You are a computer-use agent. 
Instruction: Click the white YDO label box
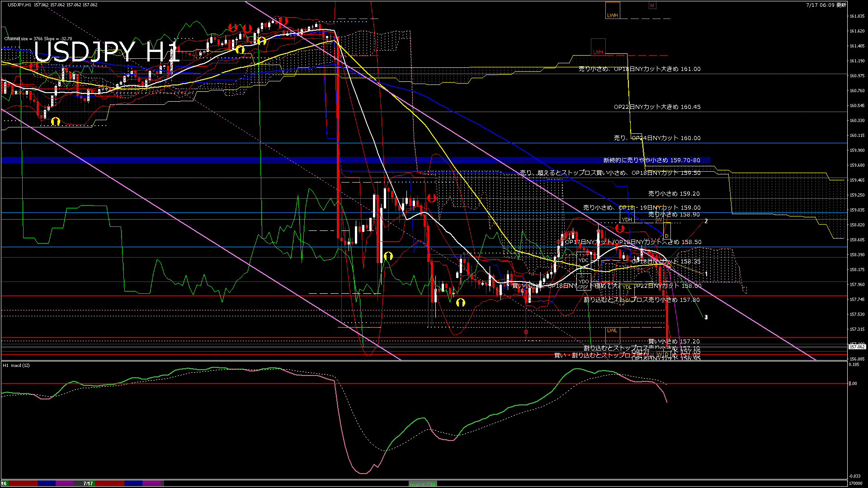(x=584, y=282)
